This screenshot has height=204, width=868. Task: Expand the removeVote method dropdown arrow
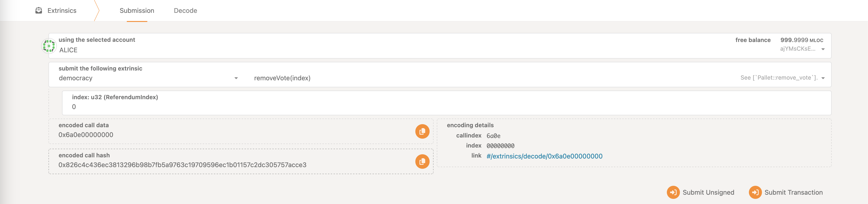coord(823,78)
